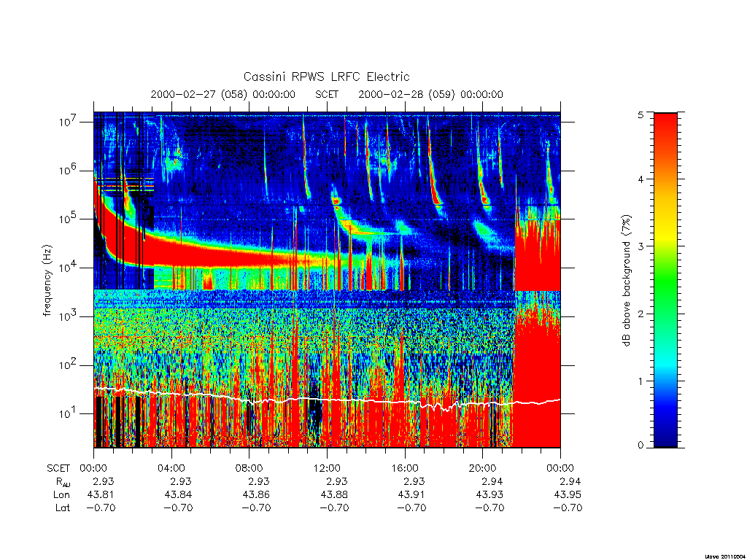
Task: Click the R_AU value '2.94' under 20:00
Action: coord(492,481)
